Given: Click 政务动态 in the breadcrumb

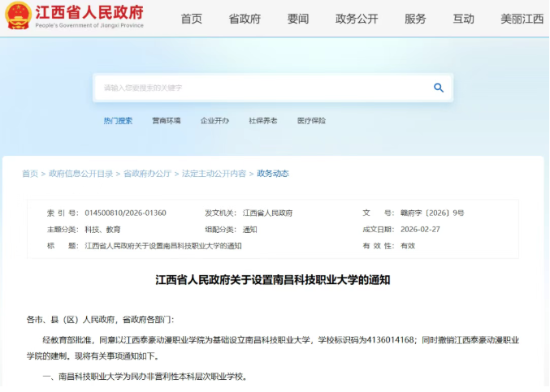Looking at the screenshot, I should coord(273,174).
